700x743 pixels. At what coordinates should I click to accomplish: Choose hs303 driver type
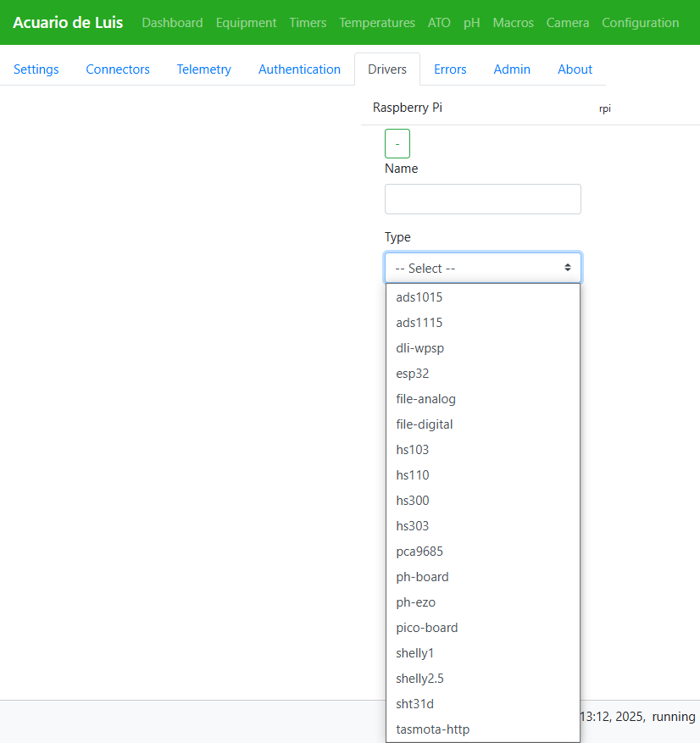coord(482,526)
